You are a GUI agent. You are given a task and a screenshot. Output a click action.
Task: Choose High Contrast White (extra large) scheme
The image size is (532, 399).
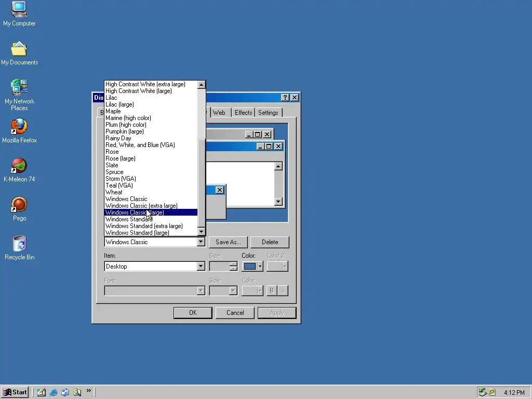click(x=151, y=84)
